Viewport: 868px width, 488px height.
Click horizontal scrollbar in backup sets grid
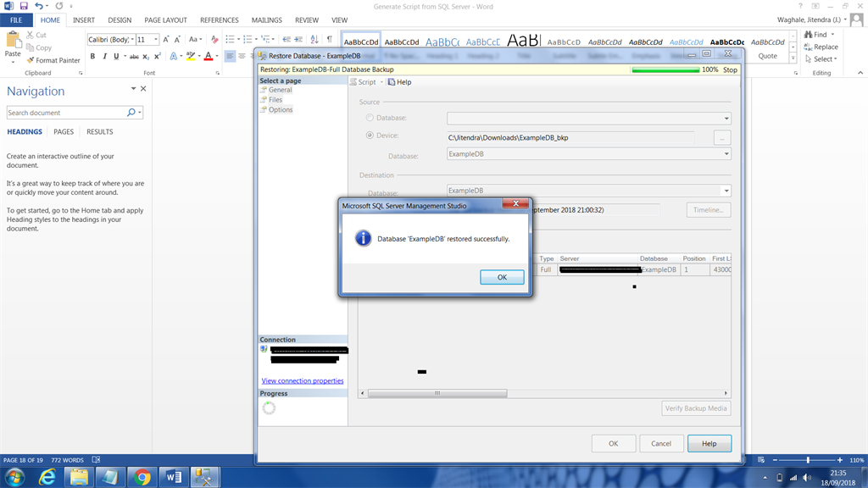coord(437,393)
